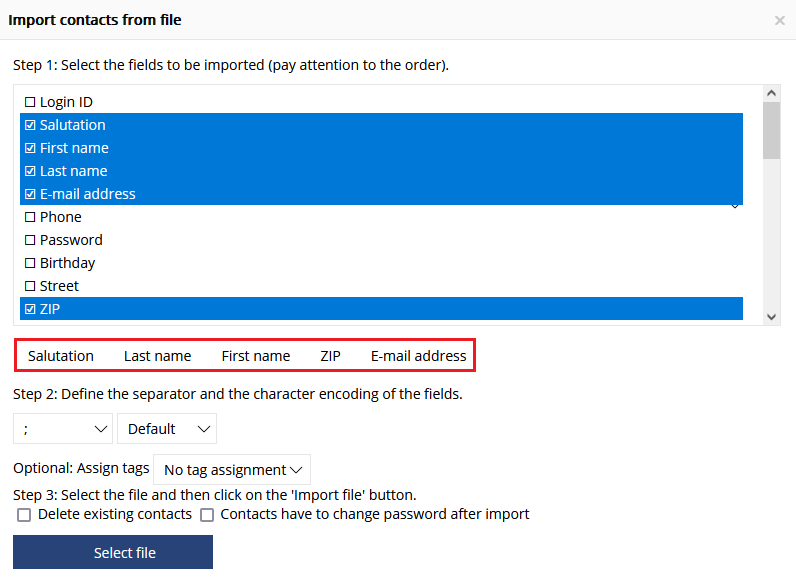796x588 pixels.
Task: Click the field list scrollbar thumb
Action: tap(771, 130)
